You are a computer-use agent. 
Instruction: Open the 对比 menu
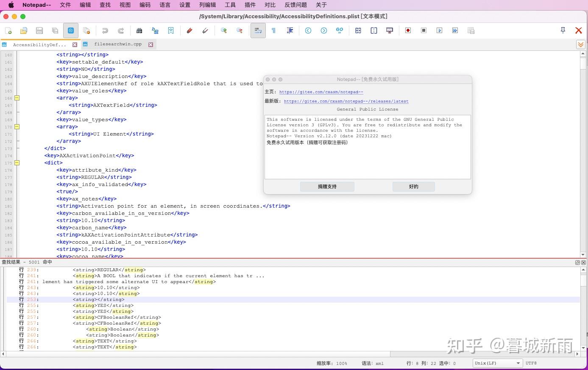click(x=270, y=5)
